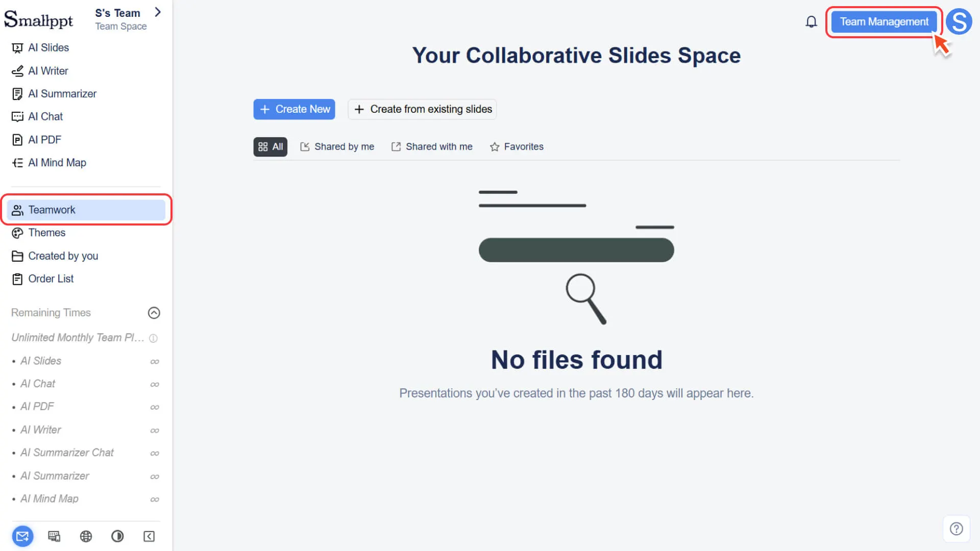The image size is (980, 551).
Task: Expand the S's Team space switcher chevron
Action: (x=158, y=12)
